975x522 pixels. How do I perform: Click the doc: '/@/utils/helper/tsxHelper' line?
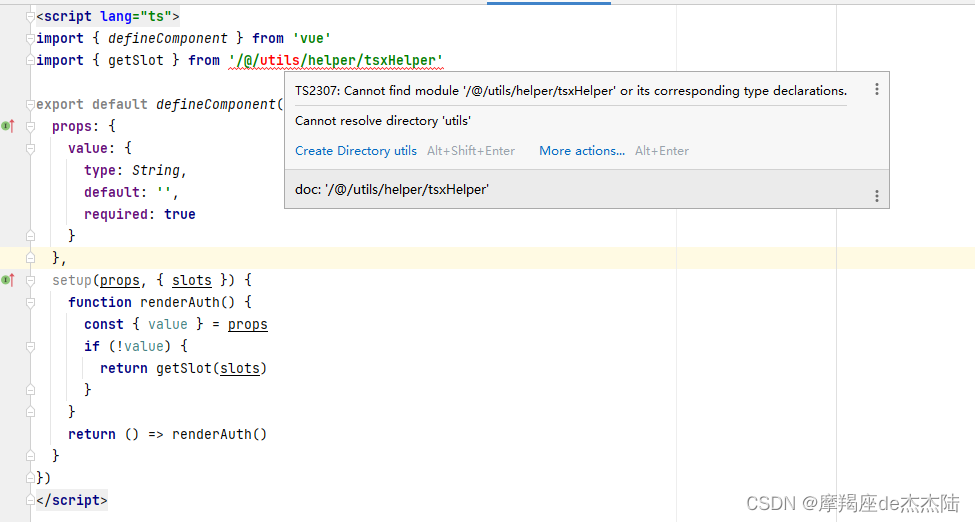coord(392,189)
